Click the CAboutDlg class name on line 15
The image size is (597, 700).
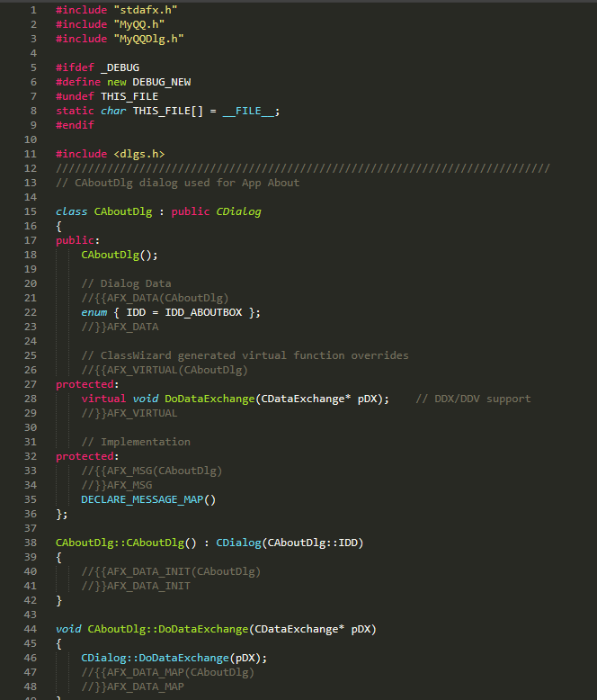point(123,211)
